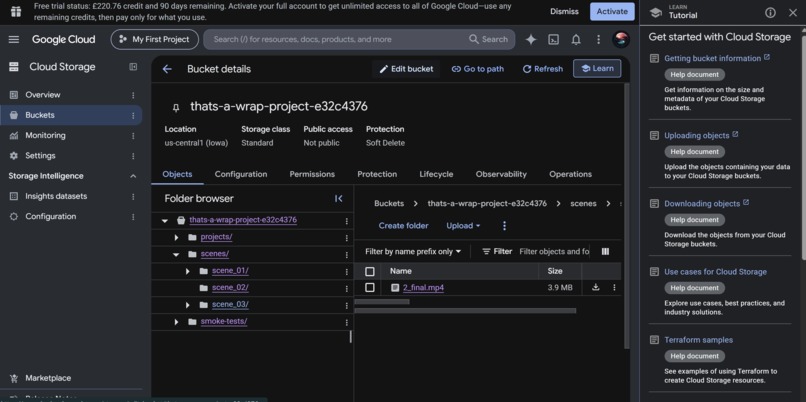Open options for Insights datasets item
Screen dimensions: 806x402
click(x=133, y=196)
